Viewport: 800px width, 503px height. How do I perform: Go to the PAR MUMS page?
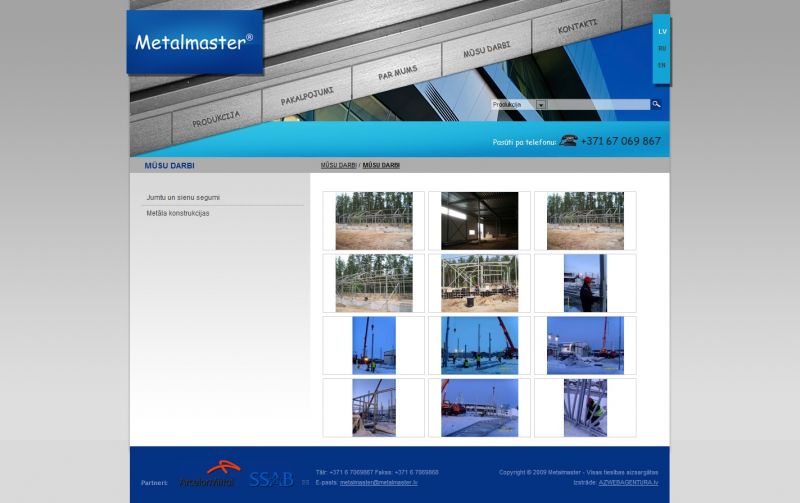coord(397,72)
